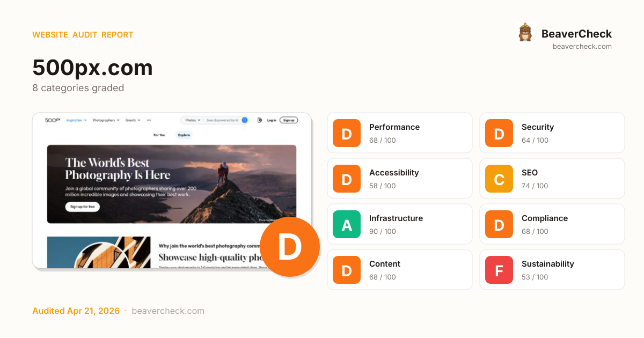Expand the Photographers dropdown in the screenshot
Image resolution: width=644 pixels, height=338 pixels.
pos(106,120)
